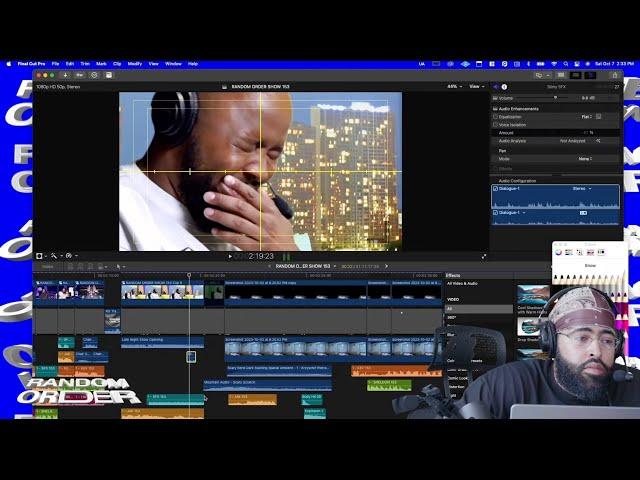The image size is (640, 480).
Task: Open the Stereo channel configuration dropdown
Action: pyautogui.click(x=581, y=188)
